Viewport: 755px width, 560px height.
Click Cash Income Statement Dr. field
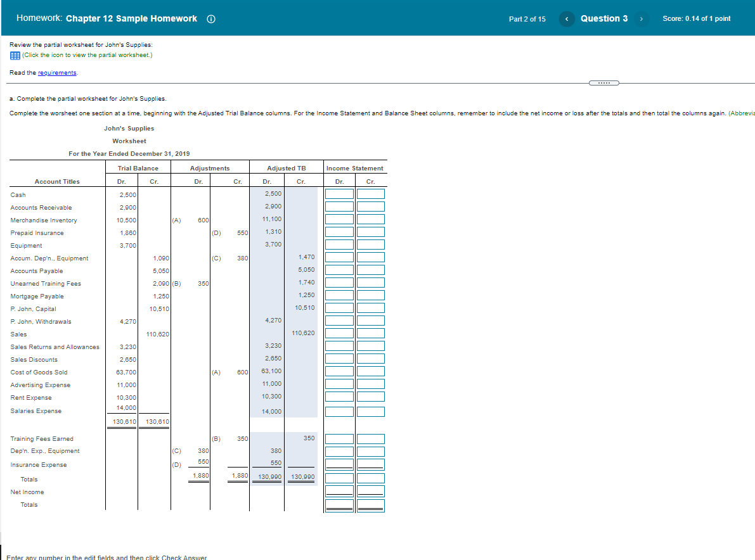pos(339,194)
